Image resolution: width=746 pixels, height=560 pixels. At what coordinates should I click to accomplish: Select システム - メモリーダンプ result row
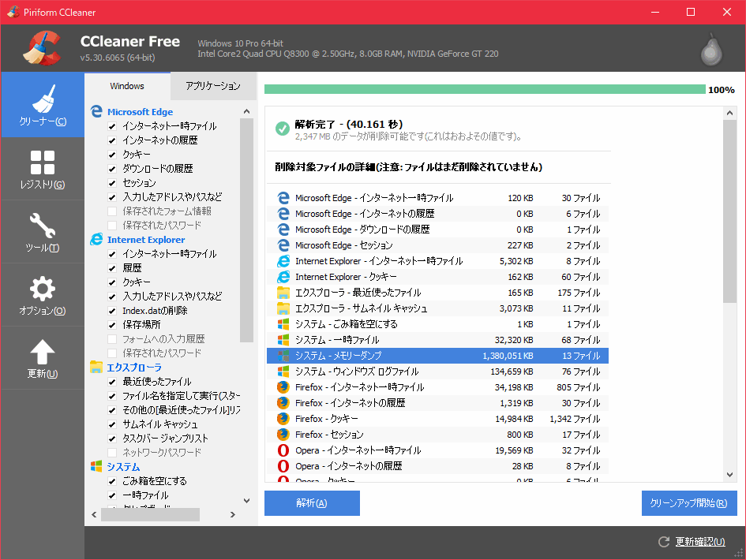pyautogui.click(x=437, y=356)
